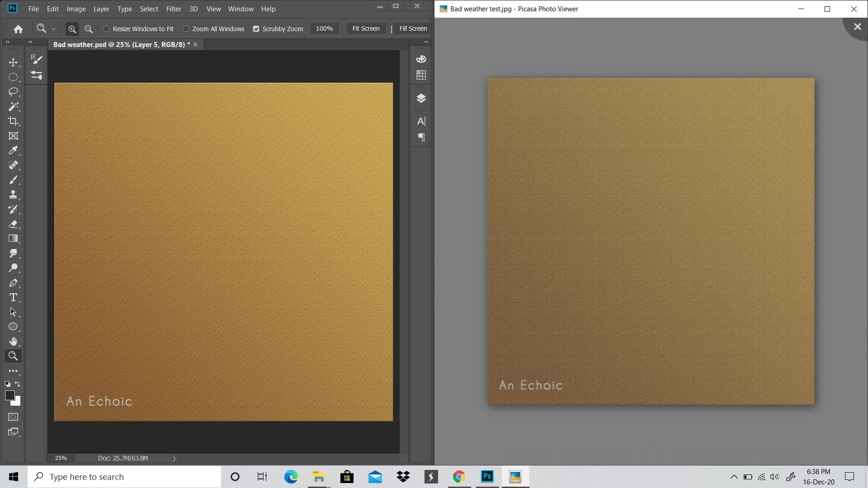This screenshot has height=488, width=868.
Task: Click the Zoom Out magnifier icon
Action: 89,29
